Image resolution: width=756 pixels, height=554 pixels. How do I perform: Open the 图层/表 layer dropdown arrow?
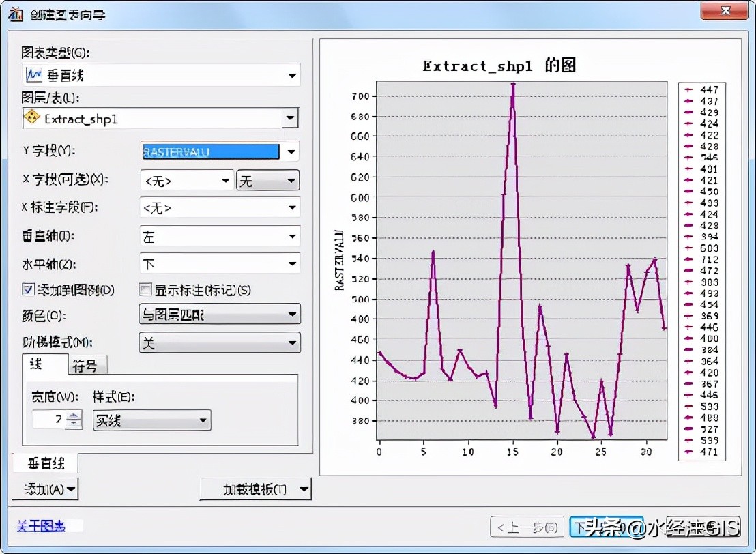290,117
